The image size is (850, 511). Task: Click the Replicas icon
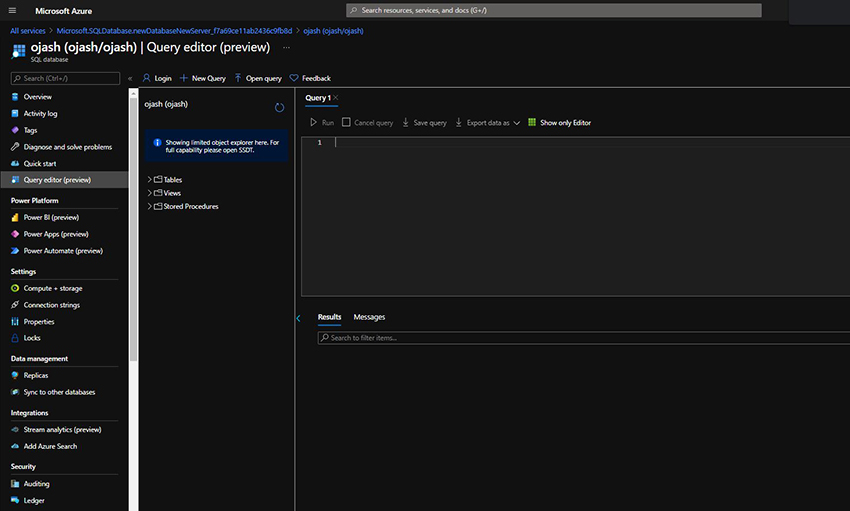pos(15,376)
